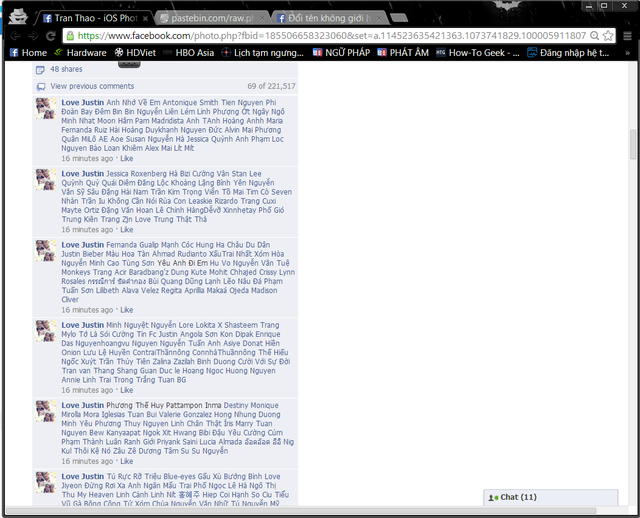Screen dimensions: 640x518
Task: Open the Chrome menu icon
Action: (x=627, y=36)
